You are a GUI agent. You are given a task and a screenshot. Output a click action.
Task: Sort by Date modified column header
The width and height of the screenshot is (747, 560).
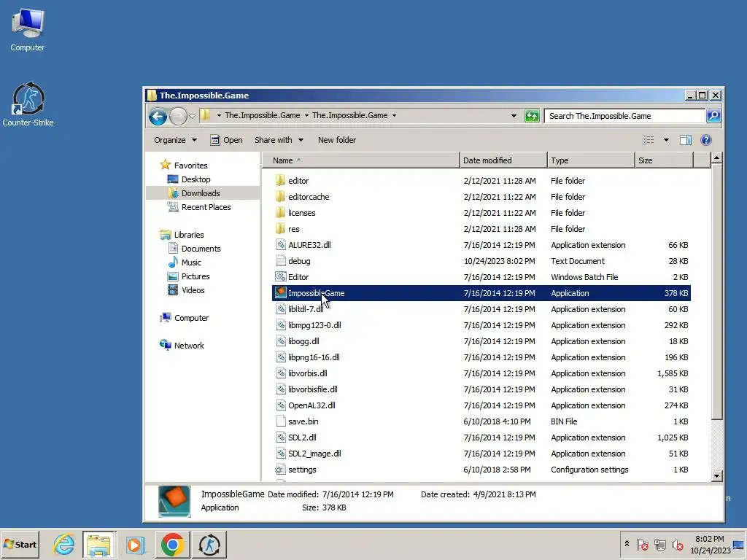(503, 160)
